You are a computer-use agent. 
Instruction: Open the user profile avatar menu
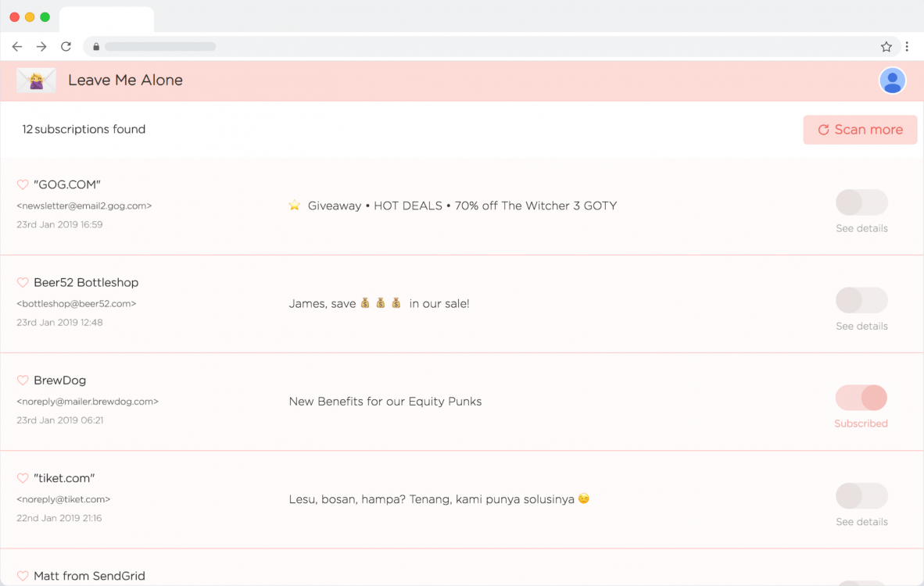point(892,80)
